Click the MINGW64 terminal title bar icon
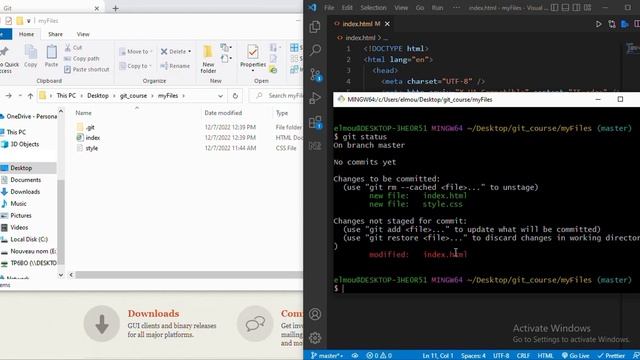 tap(341, 100)
